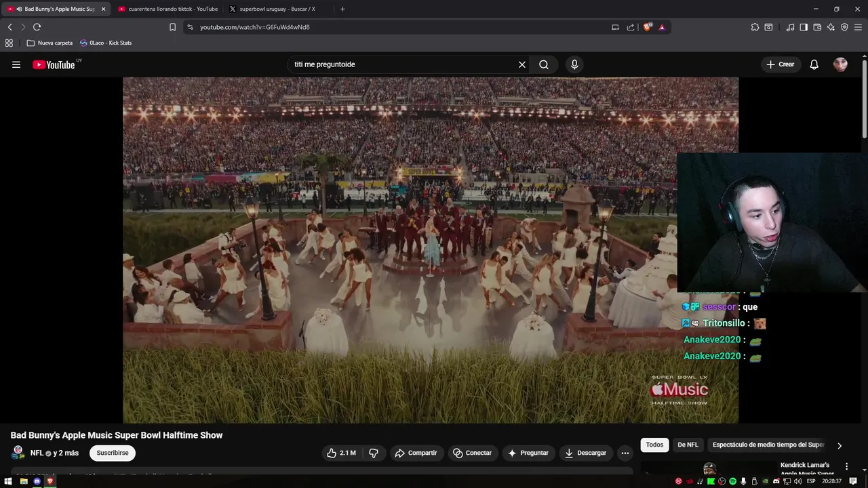The image size is (868, 488).
Task: Download the video with Descargar
Action: 585,453
